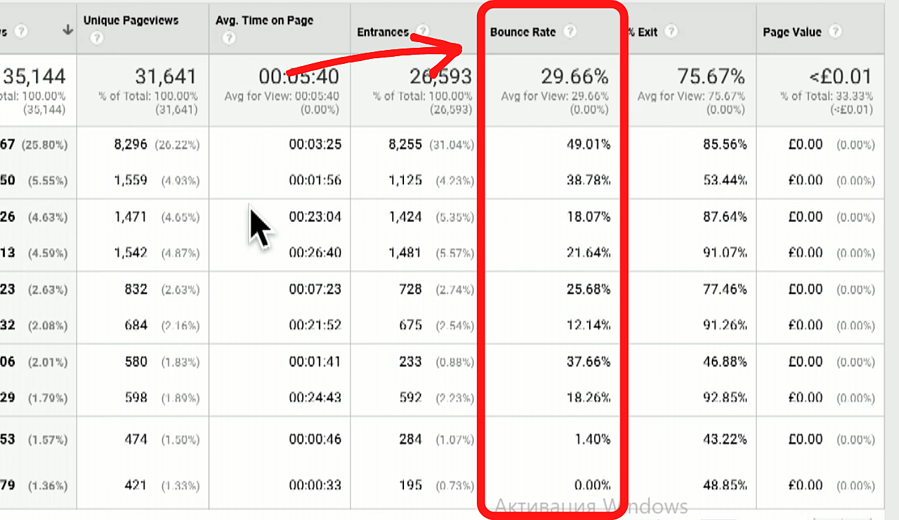Click the % Exit cell 91.07%
899x520 pixels.
tap(725, 253)
